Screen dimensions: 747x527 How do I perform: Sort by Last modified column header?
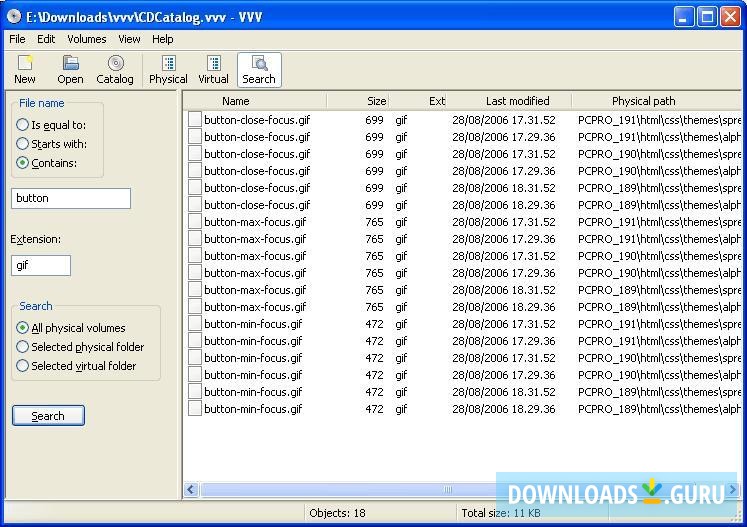click(x=509, y=101)
